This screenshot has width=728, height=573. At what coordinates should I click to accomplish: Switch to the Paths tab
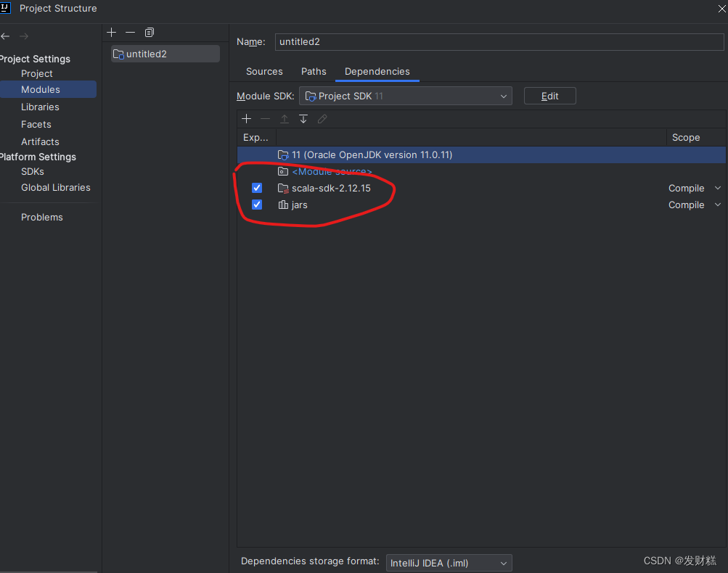coord(314,72)
